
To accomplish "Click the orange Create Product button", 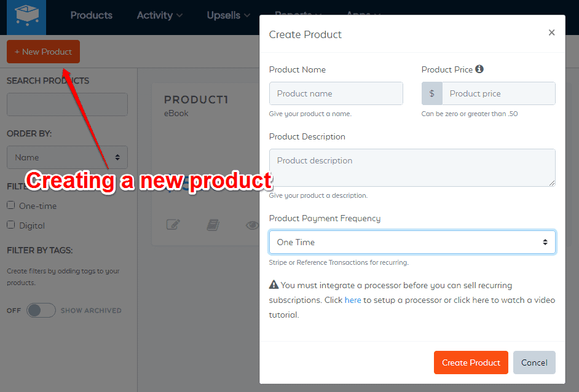I will coord(471,363).
